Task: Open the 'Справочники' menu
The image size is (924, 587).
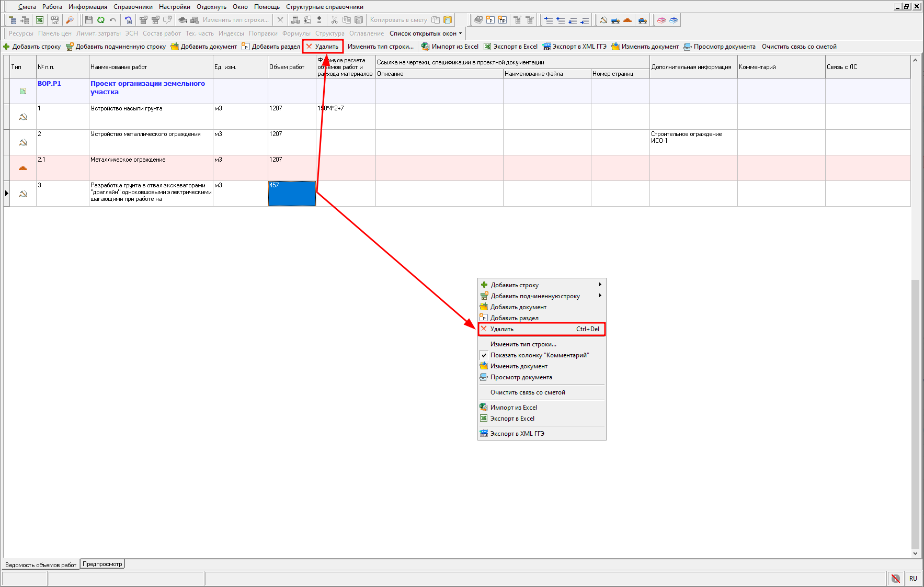Action: click(133, 7)
